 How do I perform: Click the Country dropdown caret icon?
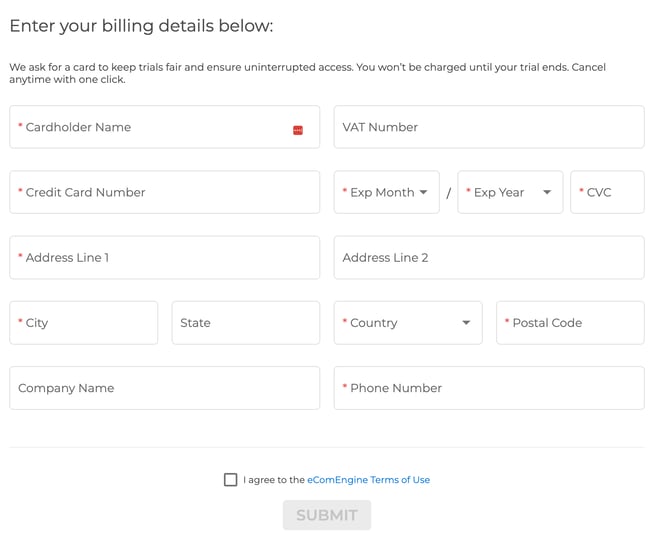(x=466, y=323)
